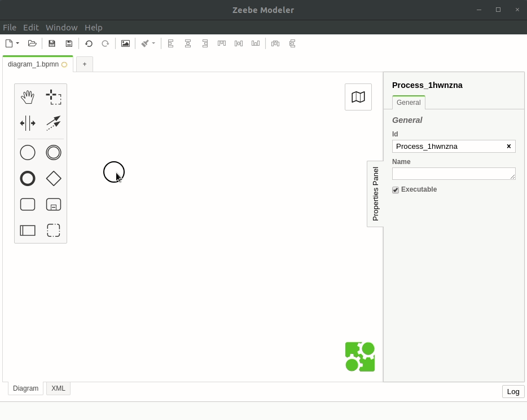Switch to the Diagram view tab
Screen dimensions: 527x420
pos(25,388)
